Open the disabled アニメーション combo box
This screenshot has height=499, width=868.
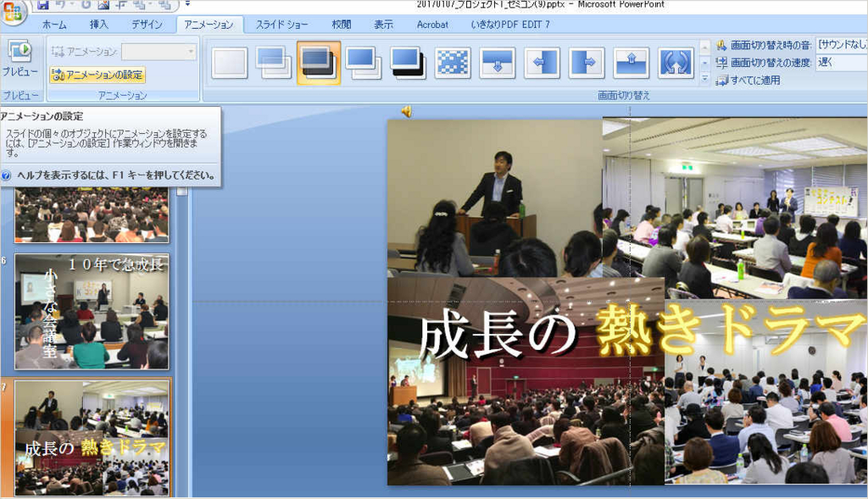point(159,52)
